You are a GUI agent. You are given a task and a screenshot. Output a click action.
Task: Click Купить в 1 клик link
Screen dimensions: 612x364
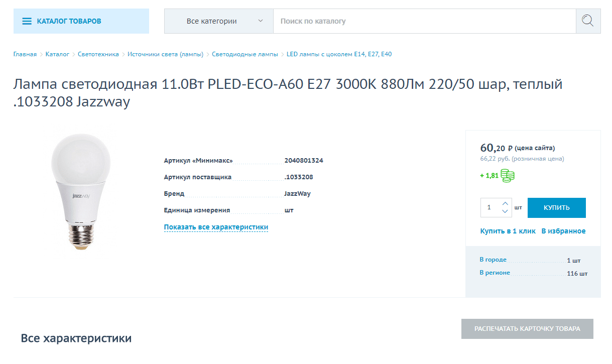pyautogui.click(x=508, y=231)
